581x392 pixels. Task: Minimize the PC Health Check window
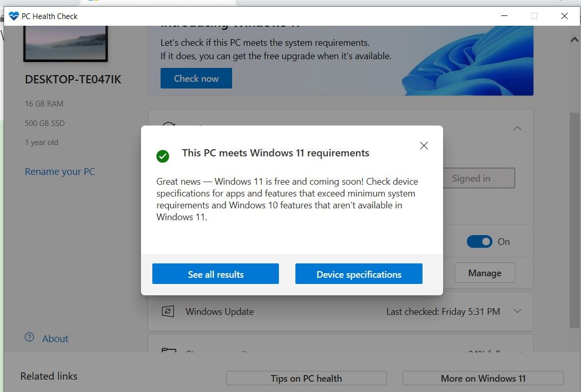pos(504,16)
